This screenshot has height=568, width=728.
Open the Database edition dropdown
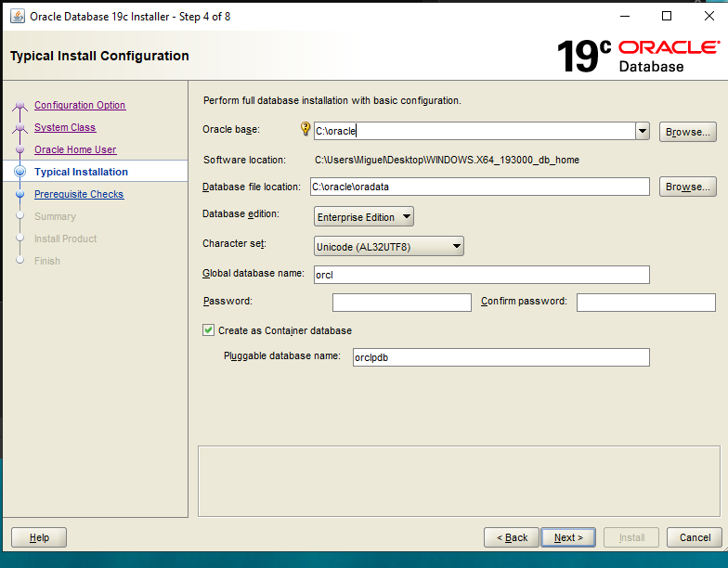click(364, 217)
